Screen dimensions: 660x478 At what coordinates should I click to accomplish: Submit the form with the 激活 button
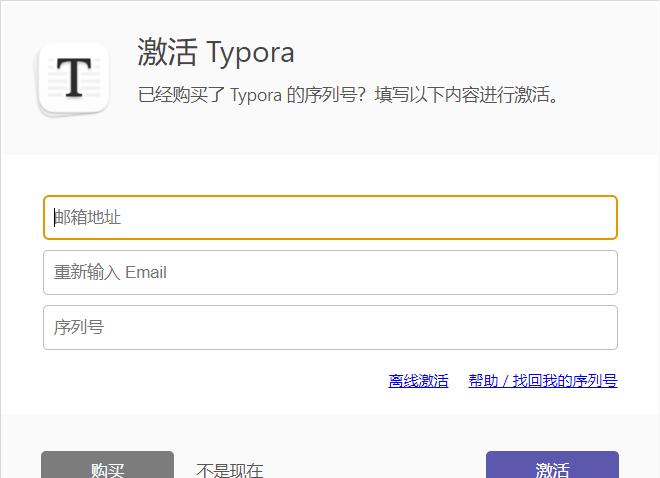point(552,468)
